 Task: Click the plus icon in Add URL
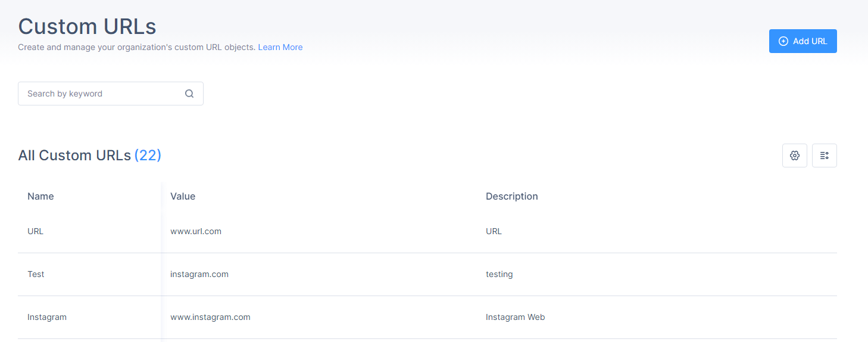pos(783,41)
